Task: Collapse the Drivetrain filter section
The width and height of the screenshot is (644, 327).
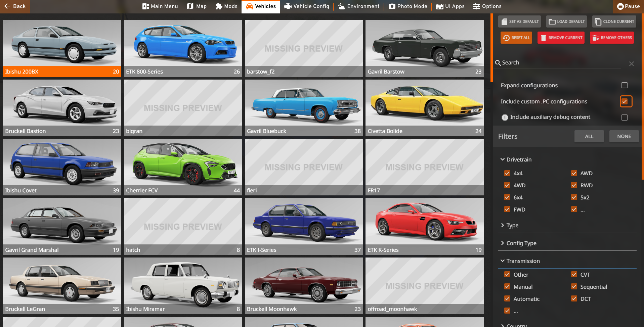Action: 567,159
